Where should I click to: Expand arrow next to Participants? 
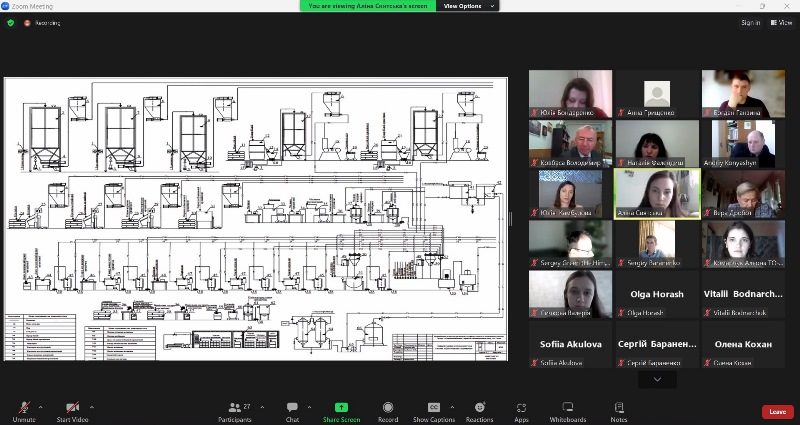pyautogui.click(x=262, y=407)
